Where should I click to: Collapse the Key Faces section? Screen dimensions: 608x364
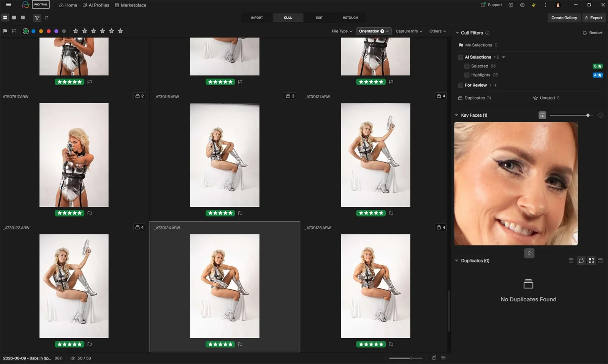tap(456, 115)
